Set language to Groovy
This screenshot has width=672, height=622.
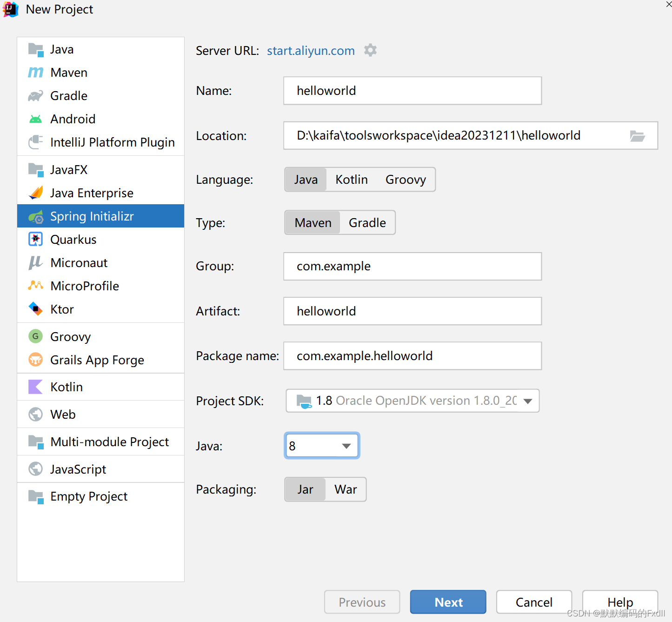[406, 180]
